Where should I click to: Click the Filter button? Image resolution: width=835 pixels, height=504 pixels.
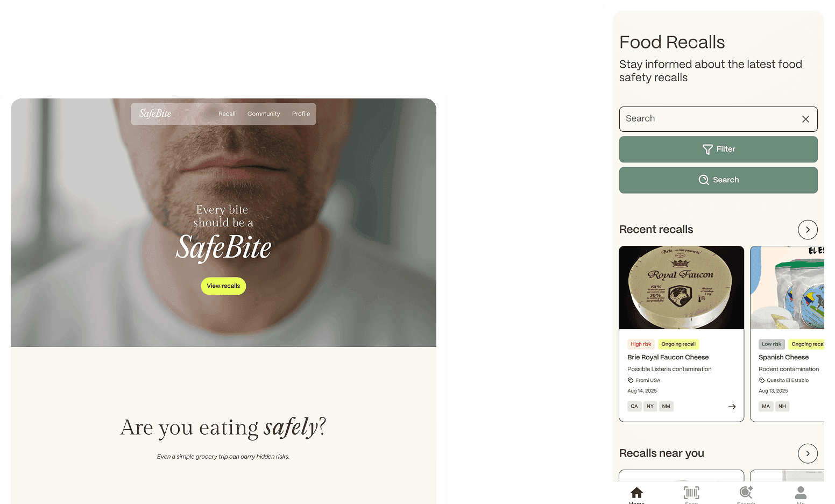point(718,150)
